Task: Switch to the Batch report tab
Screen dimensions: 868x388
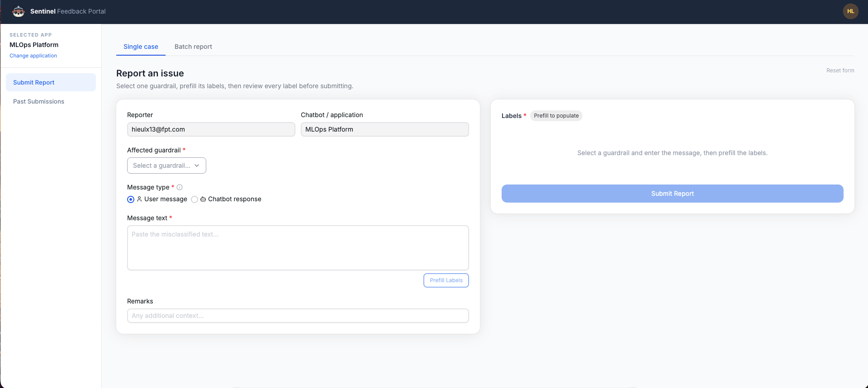Action: 193,47
